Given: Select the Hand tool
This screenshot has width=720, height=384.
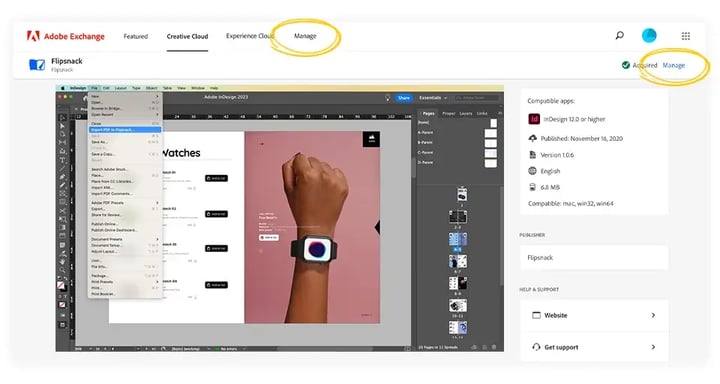Looking at the screenshot, I should [x=62, y=261].
